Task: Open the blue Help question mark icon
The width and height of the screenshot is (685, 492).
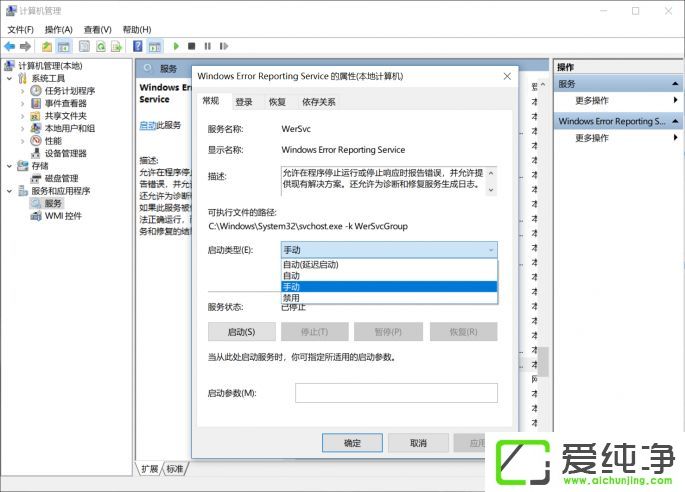Action: pos(138,46)
